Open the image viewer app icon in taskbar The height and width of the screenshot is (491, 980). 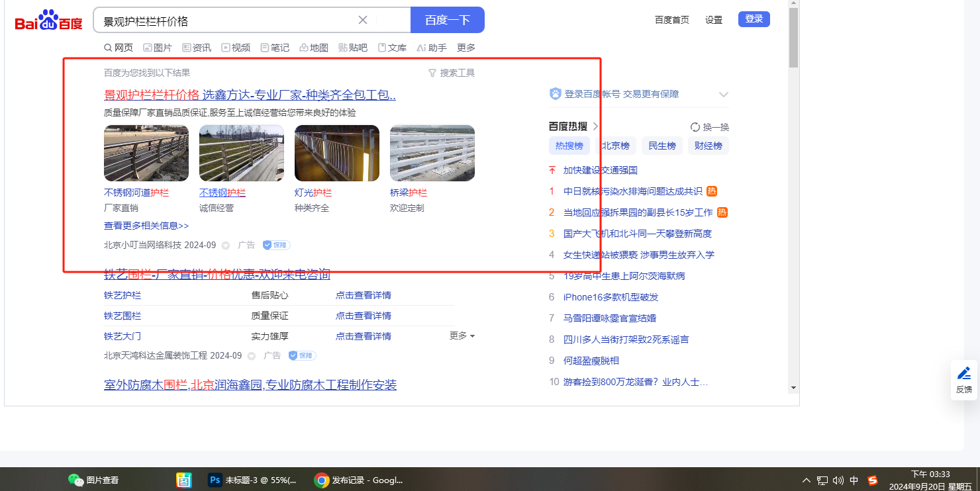183,480
